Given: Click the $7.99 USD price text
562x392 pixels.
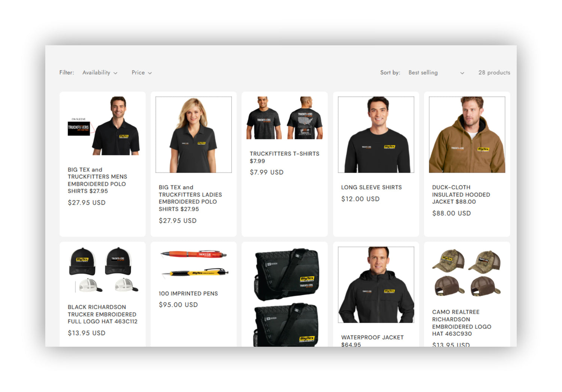Looking at the screenshot, I should (267, 172).
